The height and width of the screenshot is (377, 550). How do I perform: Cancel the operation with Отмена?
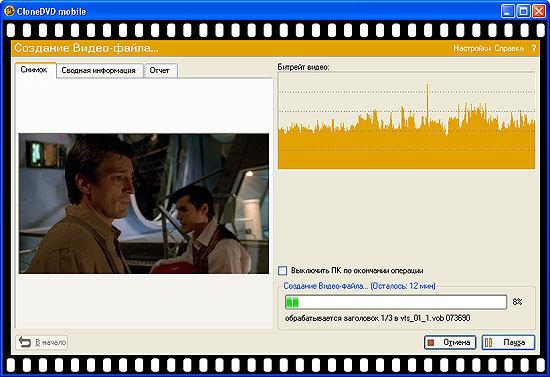point(450,342)
